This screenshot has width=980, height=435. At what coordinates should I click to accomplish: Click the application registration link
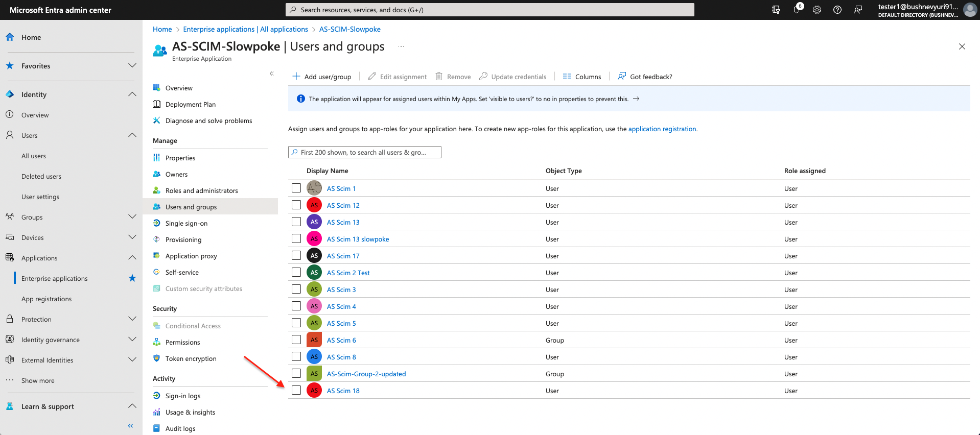click(x=662, y=129)
